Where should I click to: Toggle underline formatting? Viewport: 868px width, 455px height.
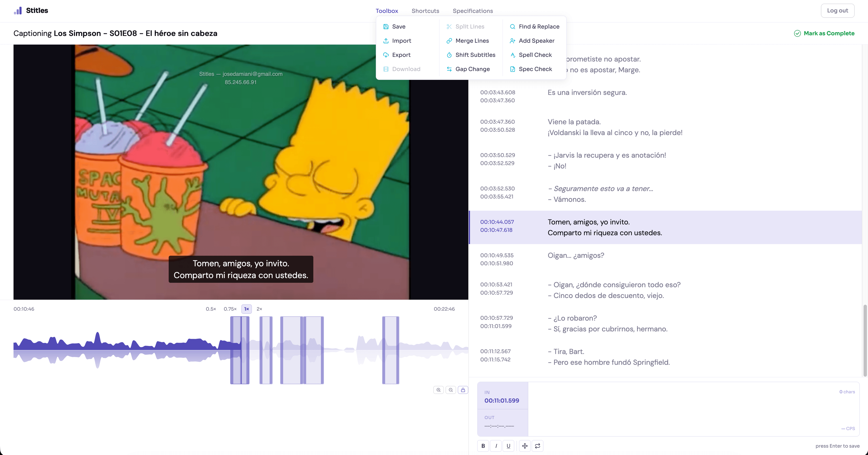[508, 446]
